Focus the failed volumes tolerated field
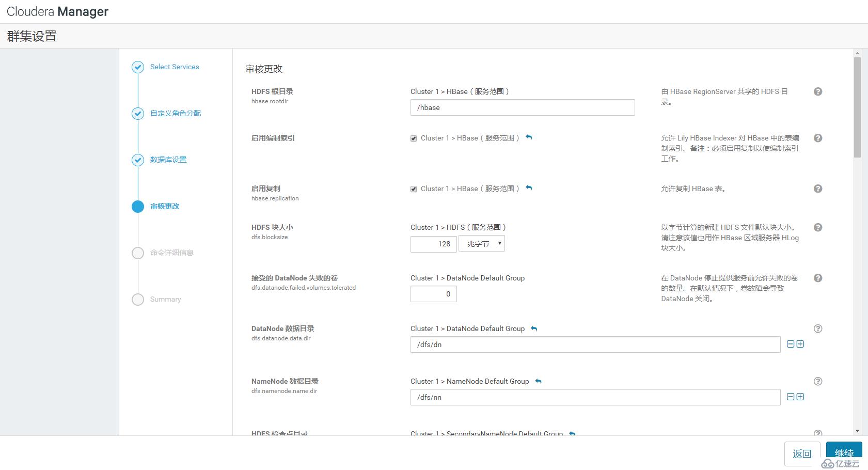Screen dimensions: 868x470 click(434, 294)
